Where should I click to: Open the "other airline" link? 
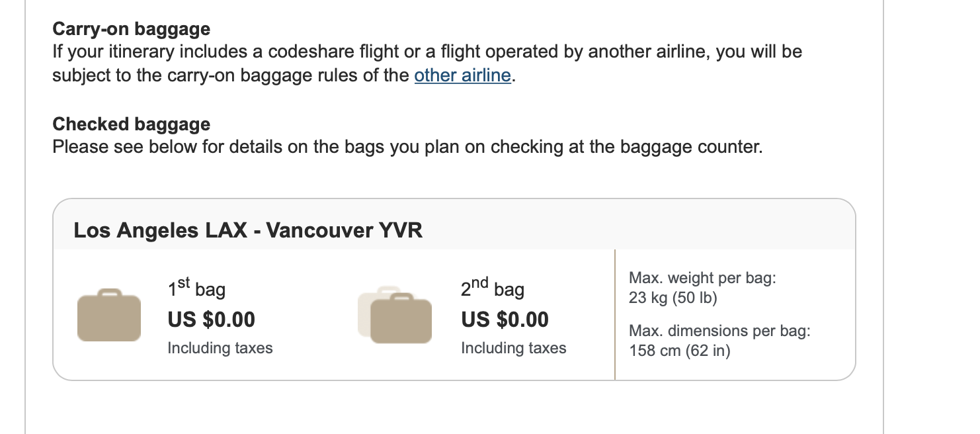click(462, 75)
